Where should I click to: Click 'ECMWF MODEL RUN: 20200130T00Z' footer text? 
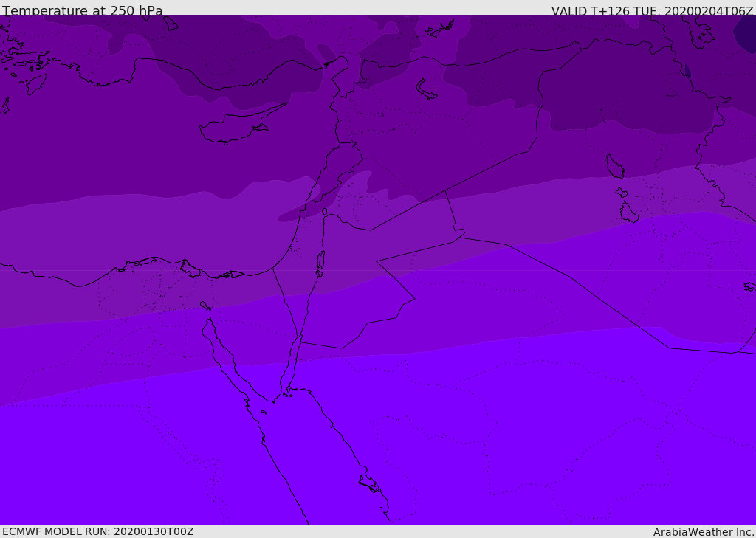98,532
